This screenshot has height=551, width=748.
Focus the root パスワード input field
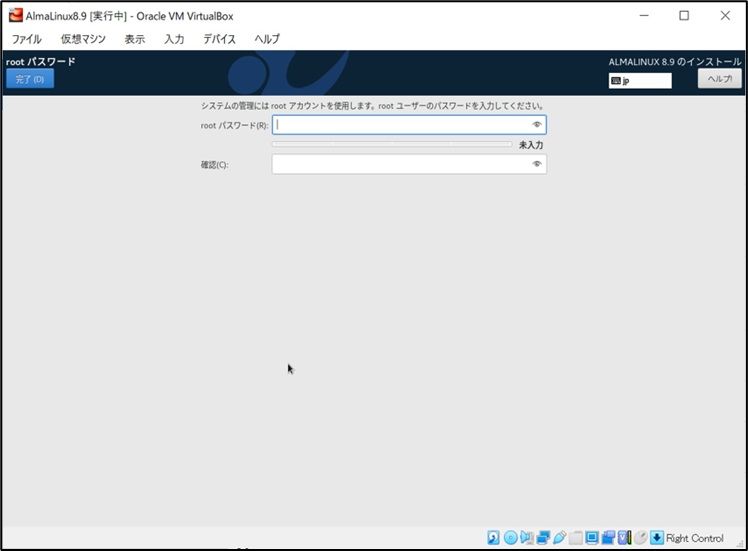tap(409, 125)
